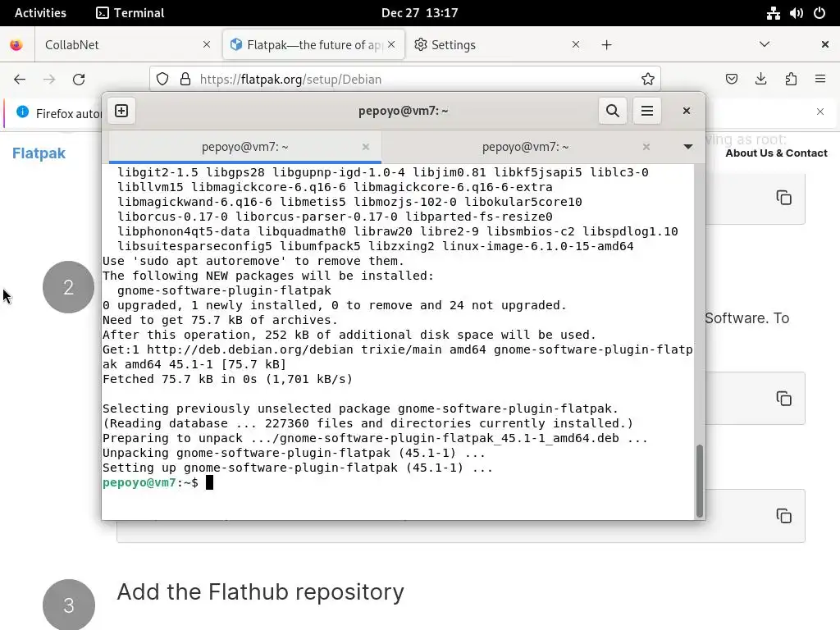Open the clock and calendar panel

419,13
